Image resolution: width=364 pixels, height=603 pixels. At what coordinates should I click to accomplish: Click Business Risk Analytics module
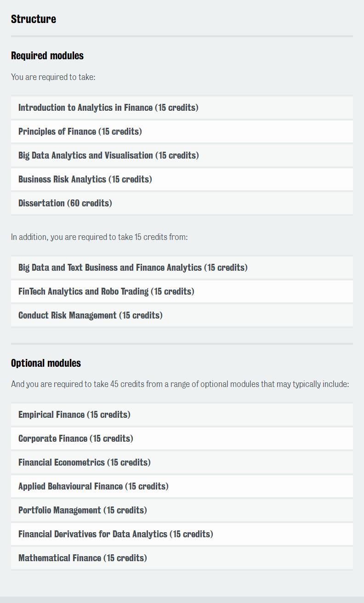[x=182, y=179]
